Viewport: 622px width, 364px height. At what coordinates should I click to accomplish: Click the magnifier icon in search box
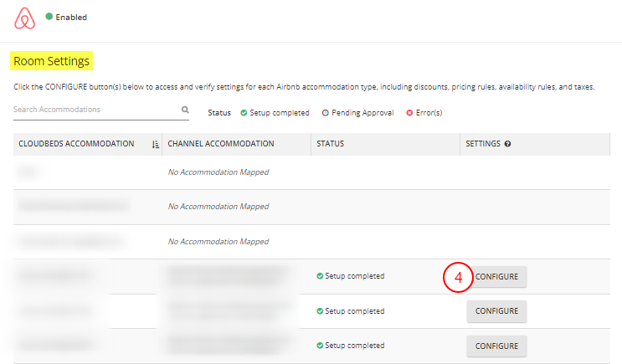[x=185, y=110]
